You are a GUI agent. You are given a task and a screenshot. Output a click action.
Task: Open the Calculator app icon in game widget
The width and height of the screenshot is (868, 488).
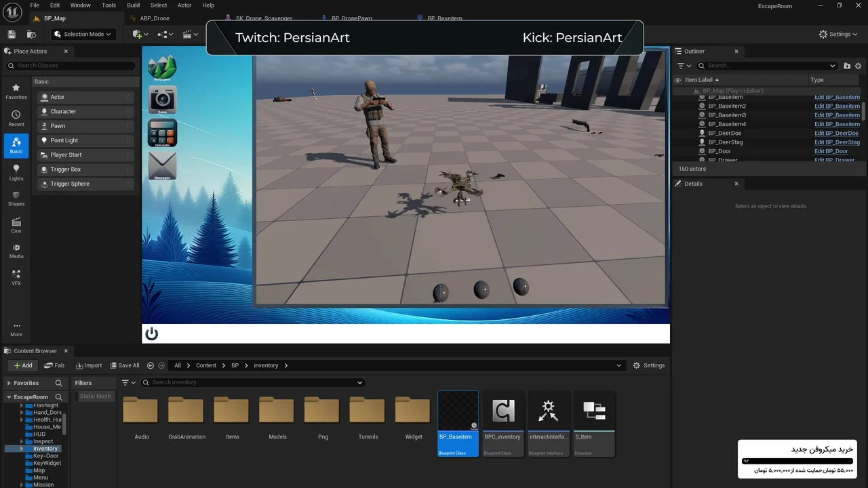(x=162, y=133)
